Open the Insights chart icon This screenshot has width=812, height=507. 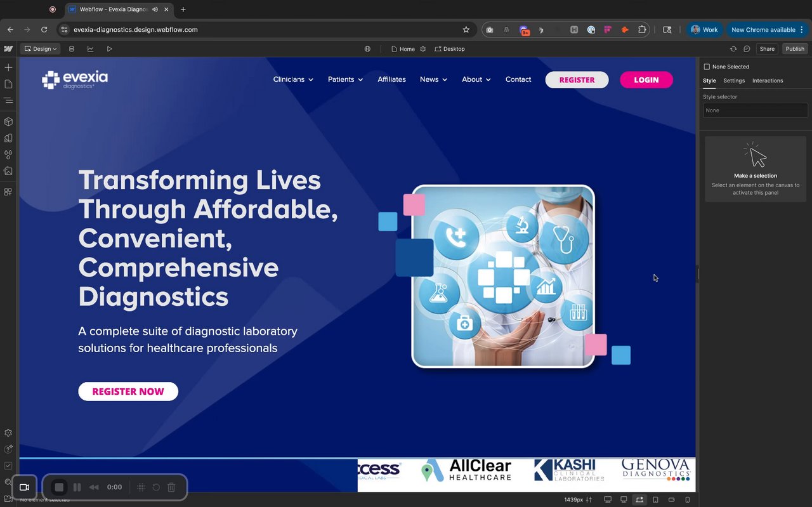tap(90, 49)
